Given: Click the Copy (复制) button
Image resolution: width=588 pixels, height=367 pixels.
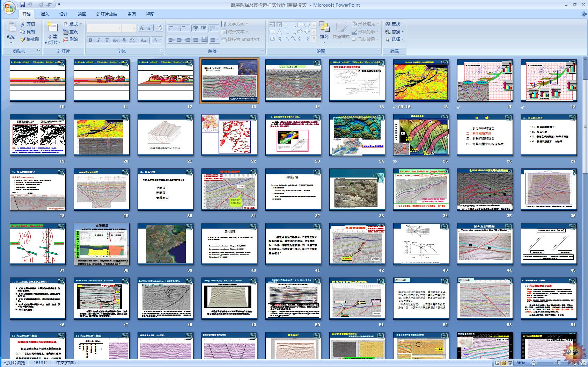Looking at the screenshot, I should (x=28, y=32).
